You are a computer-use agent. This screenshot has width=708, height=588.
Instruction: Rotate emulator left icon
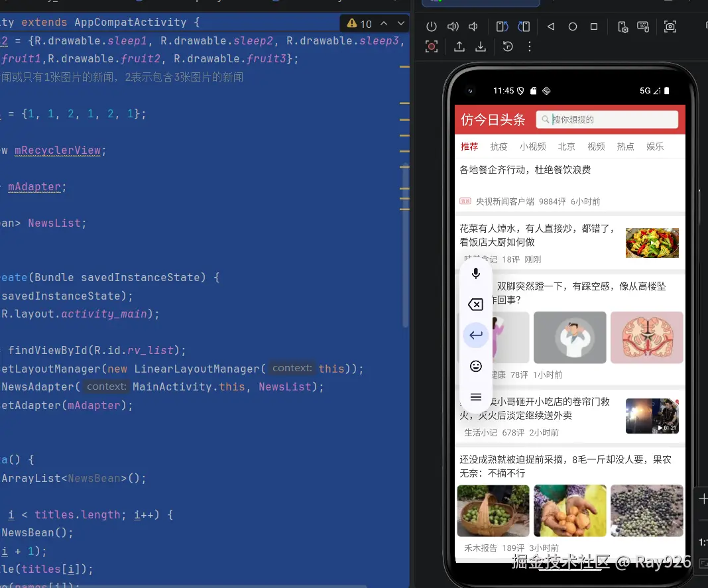502,27
